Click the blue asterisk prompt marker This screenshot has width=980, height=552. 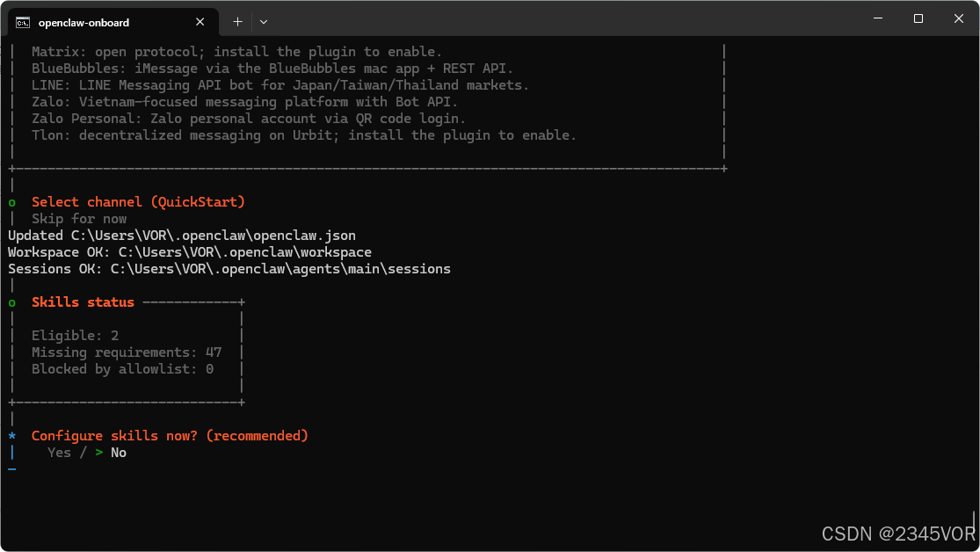pos(12,436)
